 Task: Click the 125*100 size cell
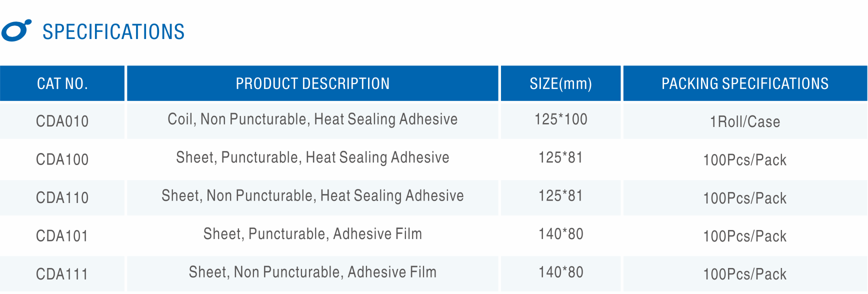[x=560, y=119]
